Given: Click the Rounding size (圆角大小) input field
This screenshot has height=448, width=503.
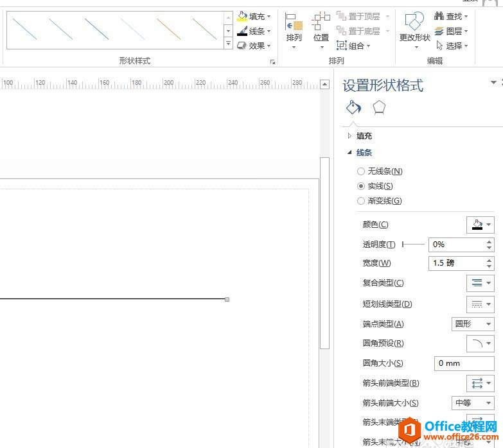Looking at the screenshot, I should pos(464,363).
